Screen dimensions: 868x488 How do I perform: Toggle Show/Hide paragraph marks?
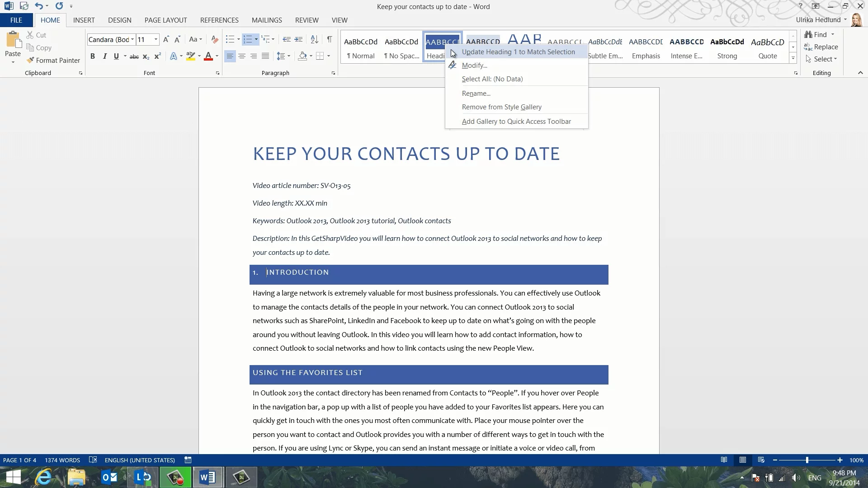[x=330, y=40]
